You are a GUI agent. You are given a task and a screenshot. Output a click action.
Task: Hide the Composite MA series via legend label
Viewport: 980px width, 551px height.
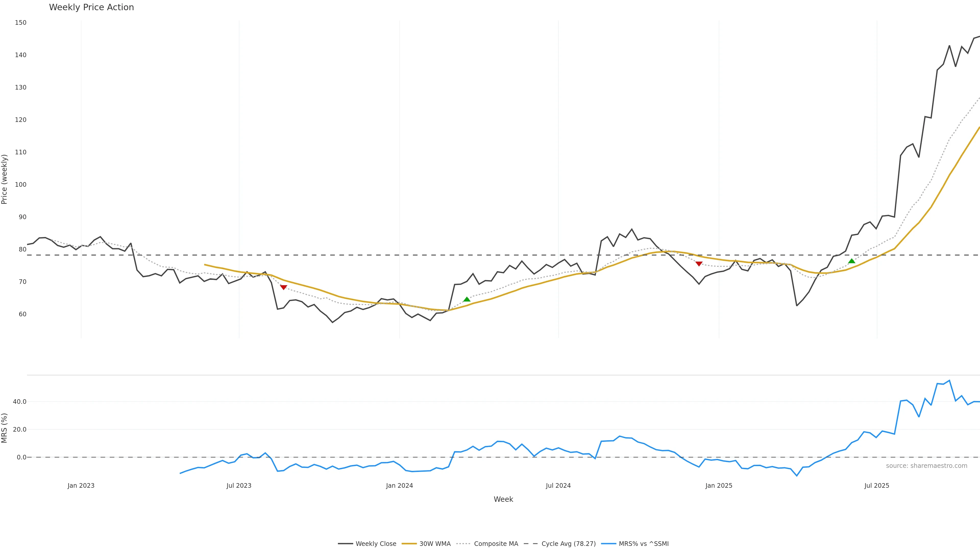tap(496, 544)
